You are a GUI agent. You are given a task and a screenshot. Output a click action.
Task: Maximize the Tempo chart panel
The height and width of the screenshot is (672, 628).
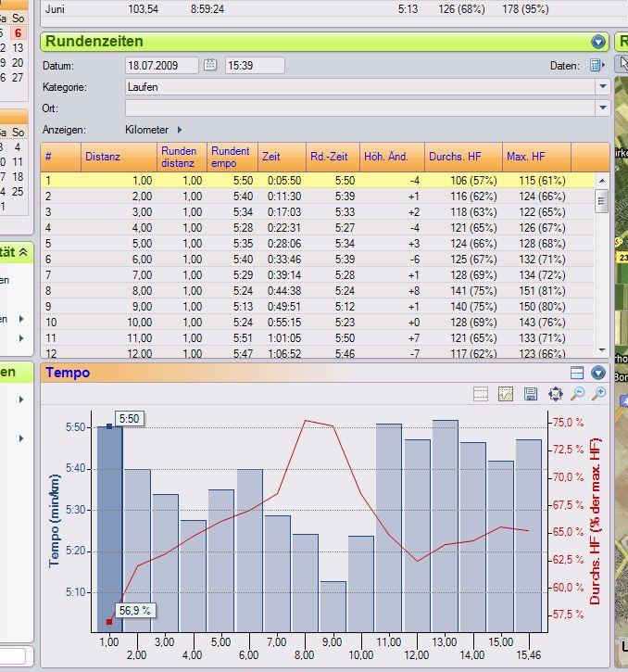click(x=577, y=373)
